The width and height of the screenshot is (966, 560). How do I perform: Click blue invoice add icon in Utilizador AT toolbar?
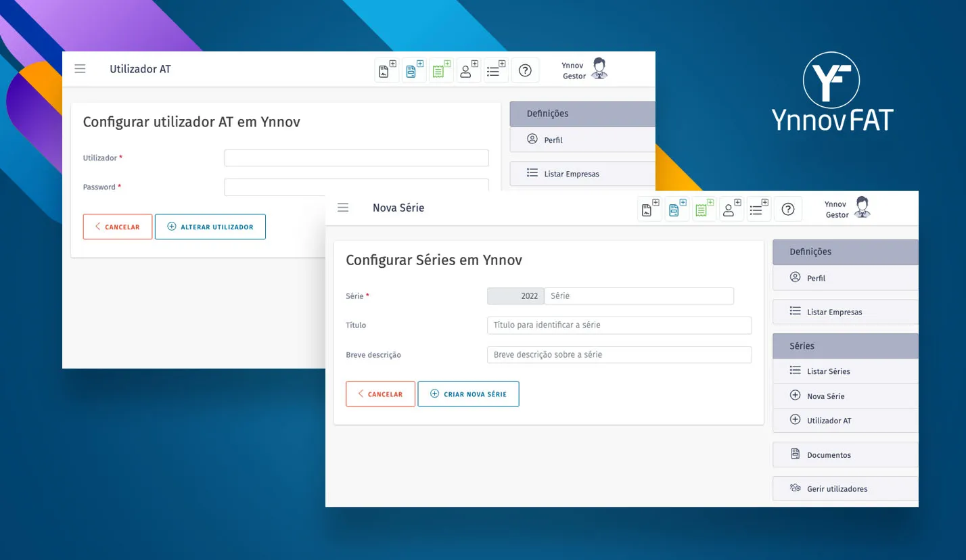click(x=414, y=70)
